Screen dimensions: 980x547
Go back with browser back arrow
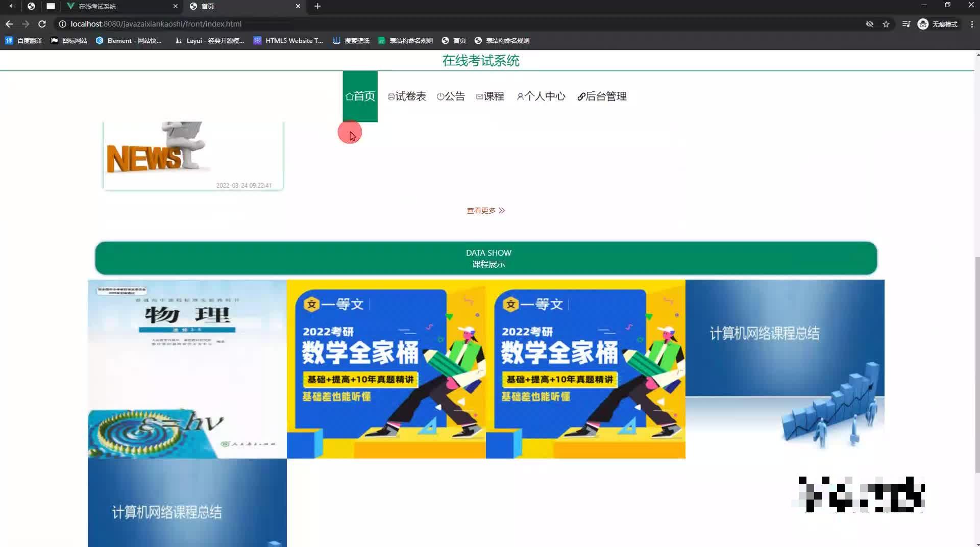tap(9, 24)
